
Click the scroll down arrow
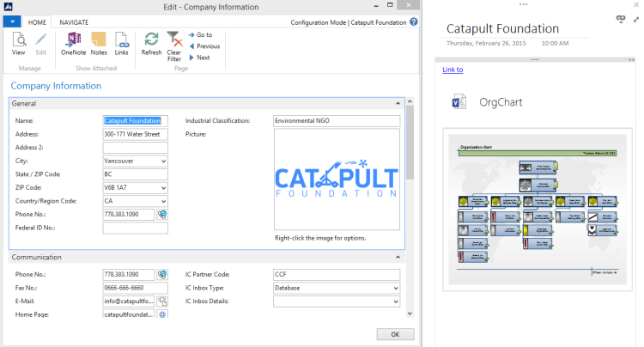click(x=410, y=314)
